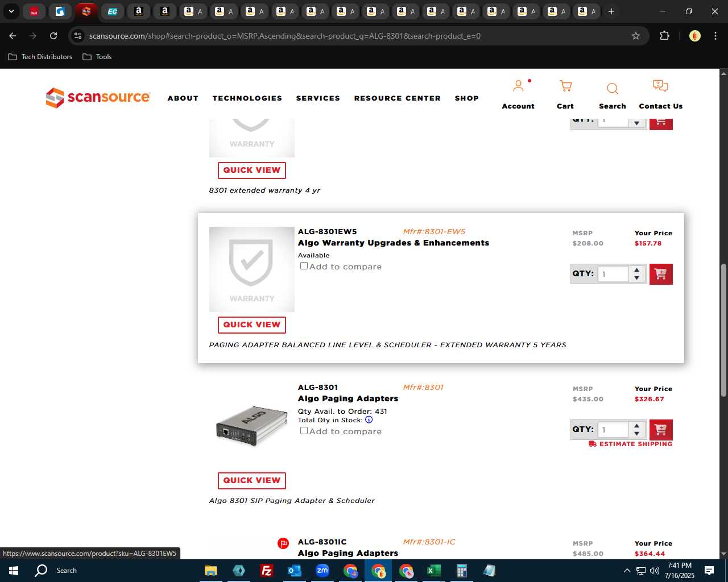Image resolution: width=728 pixels, height=582 pixels.
Task: Open Algo Paging Adapters ALG-8301 link
Action: [x=348, y=398]
